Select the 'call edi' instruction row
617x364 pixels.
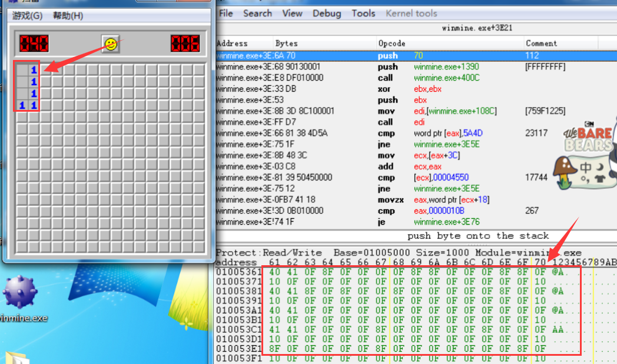tap(416, 122)
